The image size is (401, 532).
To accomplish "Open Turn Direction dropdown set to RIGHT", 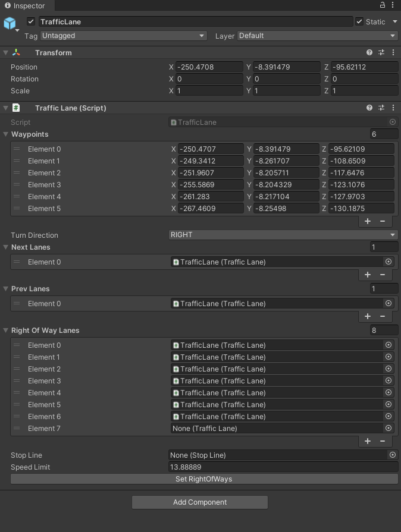I will pos(283,235).
